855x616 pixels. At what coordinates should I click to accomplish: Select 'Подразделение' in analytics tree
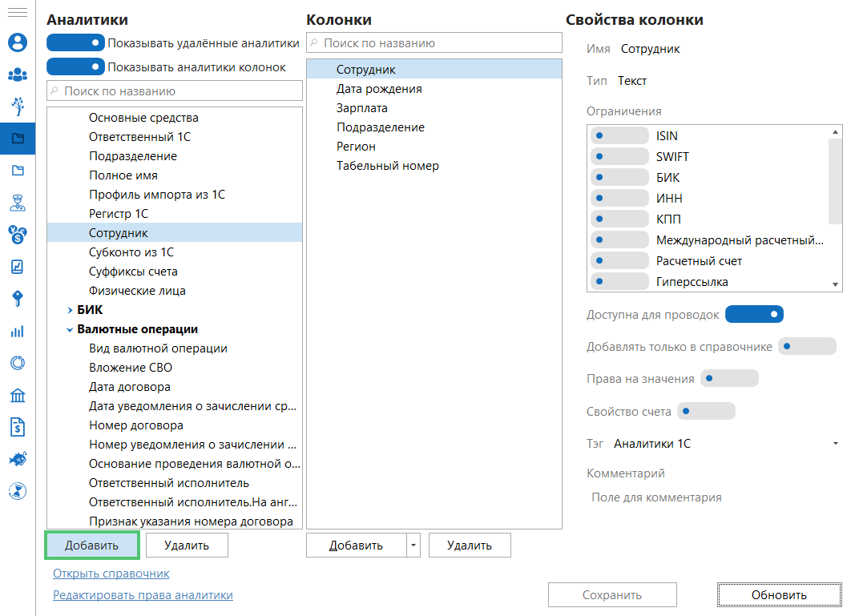[133, 156]
